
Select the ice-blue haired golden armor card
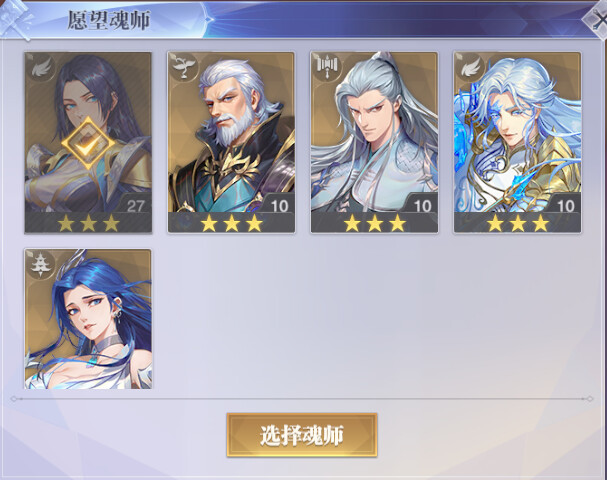(x=517, y=142)
